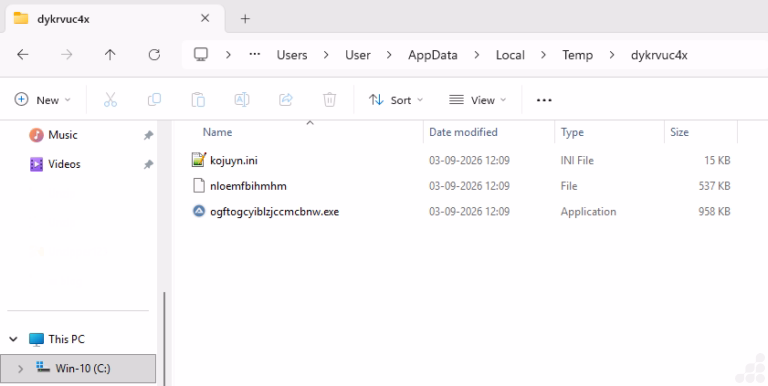The height and width of the screenshot is (386, 768).
Task: Click the Application type cell
Action: pos(588,212)
